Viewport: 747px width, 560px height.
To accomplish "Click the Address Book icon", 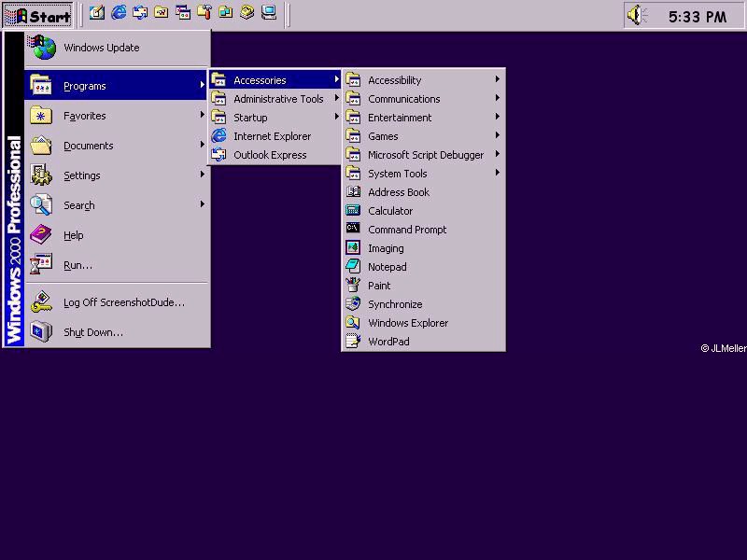I will 353,191.
